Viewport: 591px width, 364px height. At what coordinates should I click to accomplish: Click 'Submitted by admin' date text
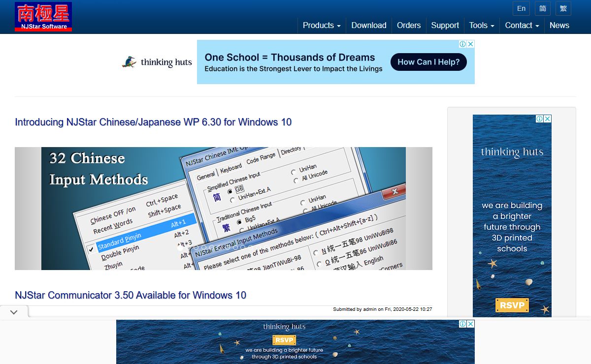tap(383, 309)
